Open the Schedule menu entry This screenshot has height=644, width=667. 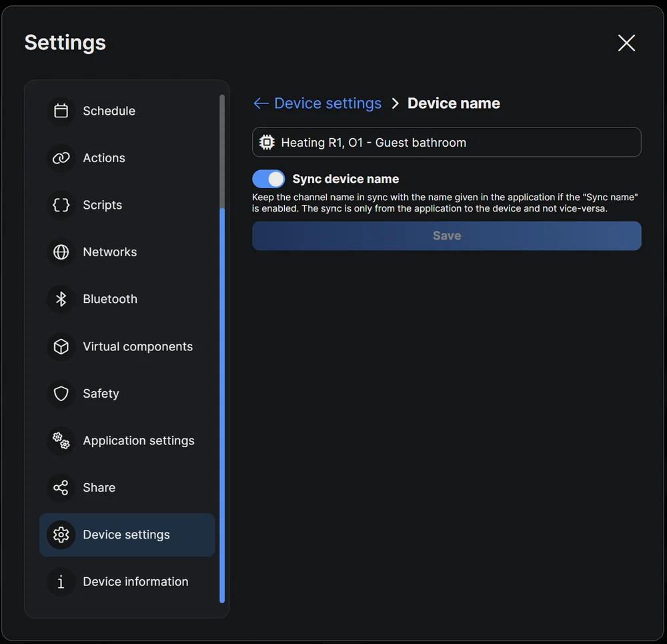tap(127, 111)
